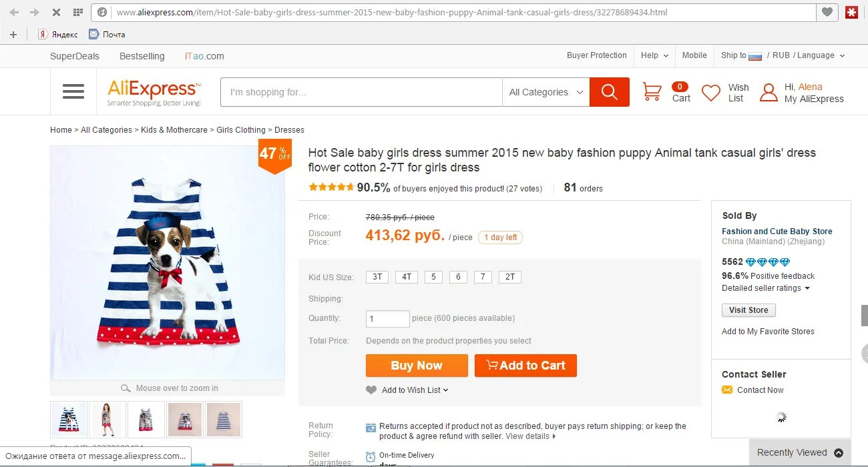Click the My AliExpress account person icon
This screenshot has width=868, height=467.
point(769,93)
